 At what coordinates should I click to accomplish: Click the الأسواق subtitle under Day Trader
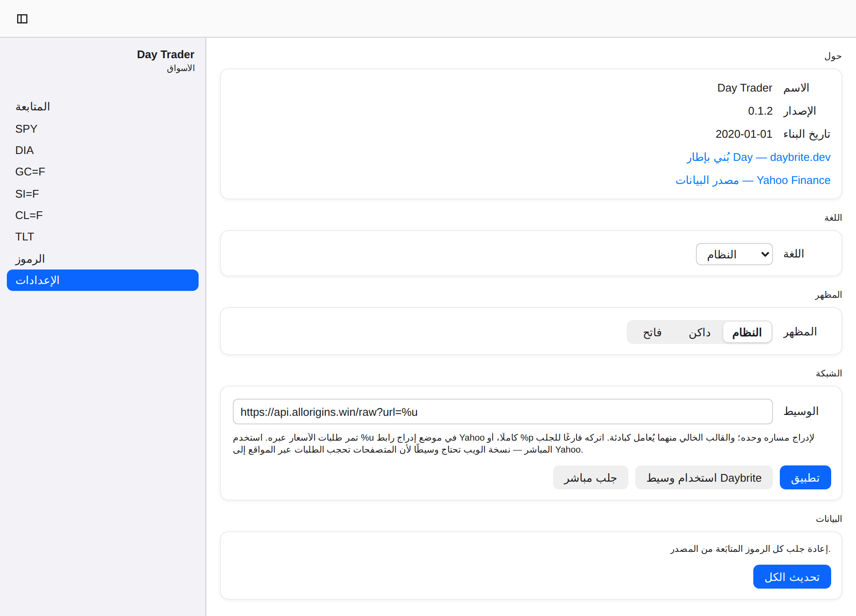(181, 68)
